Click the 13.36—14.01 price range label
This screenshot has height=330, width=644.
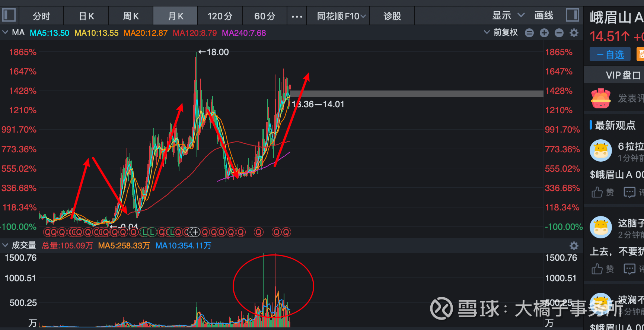pos(318,104)
